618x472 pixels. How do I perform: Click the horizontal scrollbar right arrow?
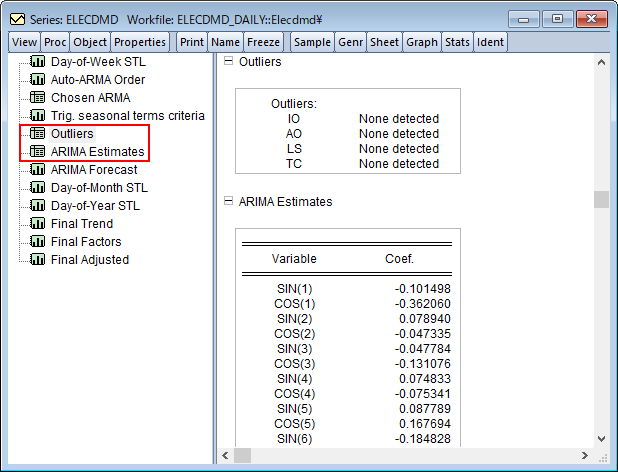585,455
